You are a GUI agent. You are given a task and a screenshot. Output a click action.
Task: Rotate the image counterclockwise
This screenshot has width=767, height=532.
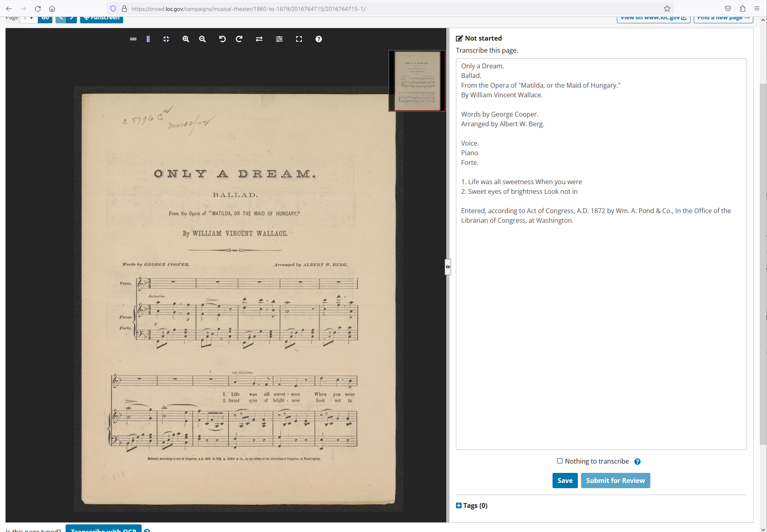[222, 39]
